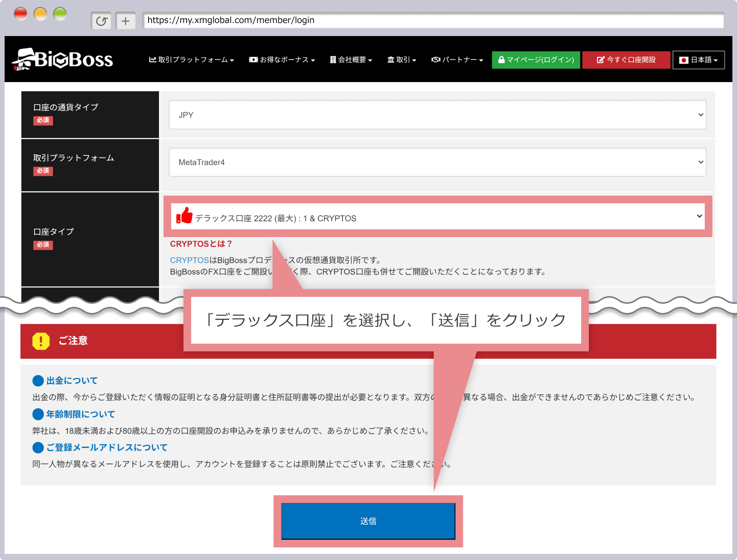
Task: Click the CRYPTOS hyperlink in description
Action: point(189,260)
